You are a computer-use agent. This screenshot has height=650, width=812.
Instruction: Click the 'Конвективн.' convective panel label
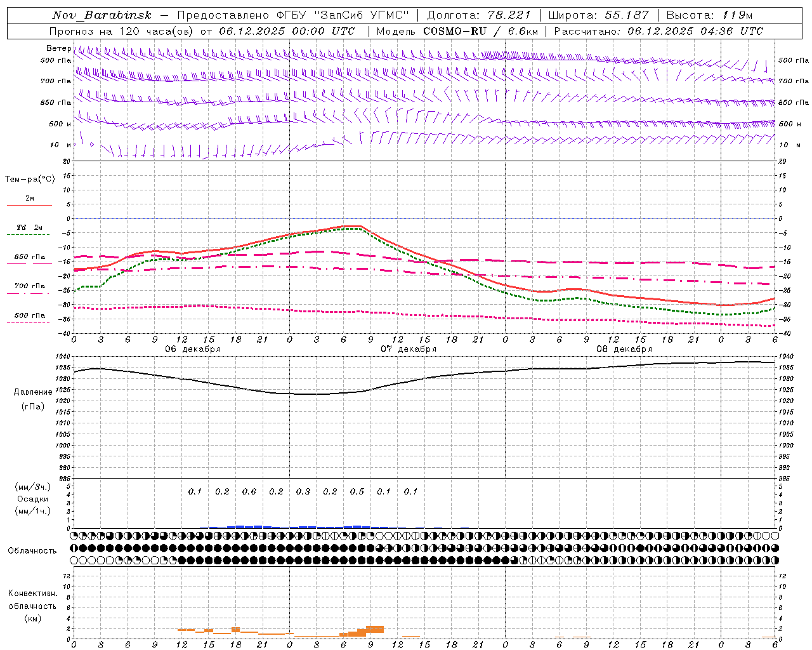(x=33, y=594)
